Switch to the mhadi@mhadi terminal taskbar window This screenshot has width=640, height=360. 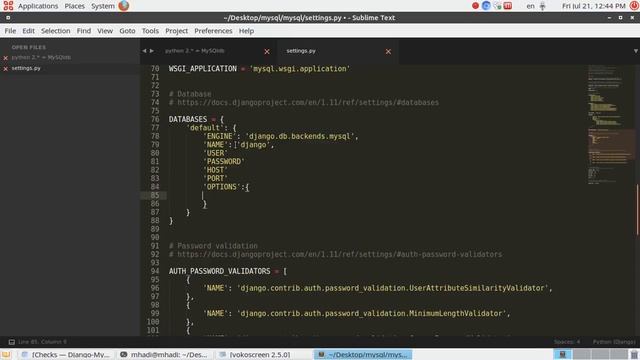164,354
